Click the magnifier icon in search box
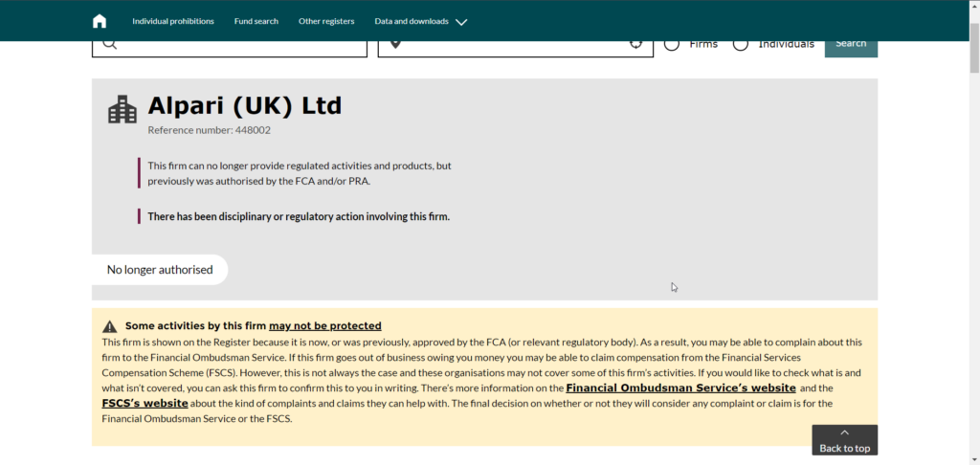This screenshot has width=980, height=465. tap(110, 44)
